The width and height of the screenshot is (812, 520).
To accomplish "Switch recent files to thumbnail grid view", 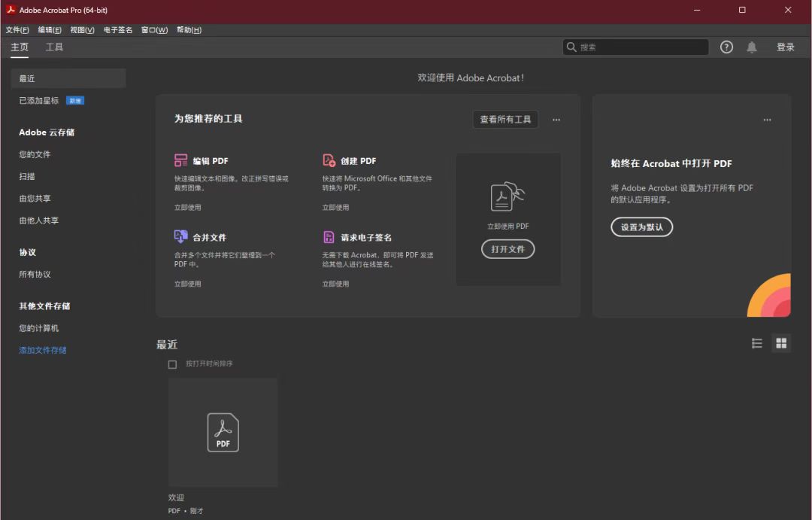I will [x=781, y=343].
